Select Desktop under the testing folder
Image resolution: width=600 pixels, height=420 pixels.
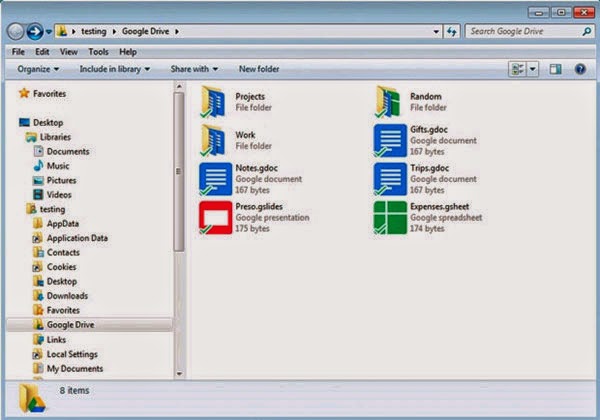pos(62,281)
